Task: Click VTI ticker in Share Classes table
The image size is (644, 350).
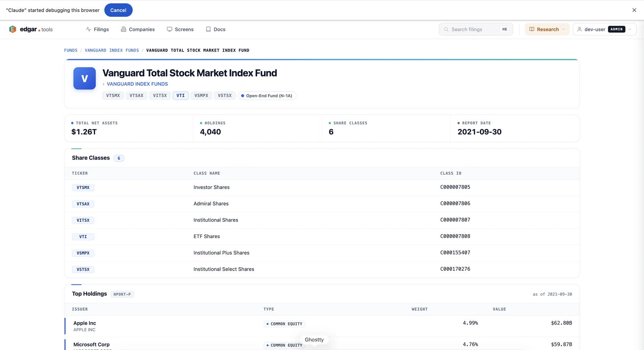Action: click(x=83, y=237)
